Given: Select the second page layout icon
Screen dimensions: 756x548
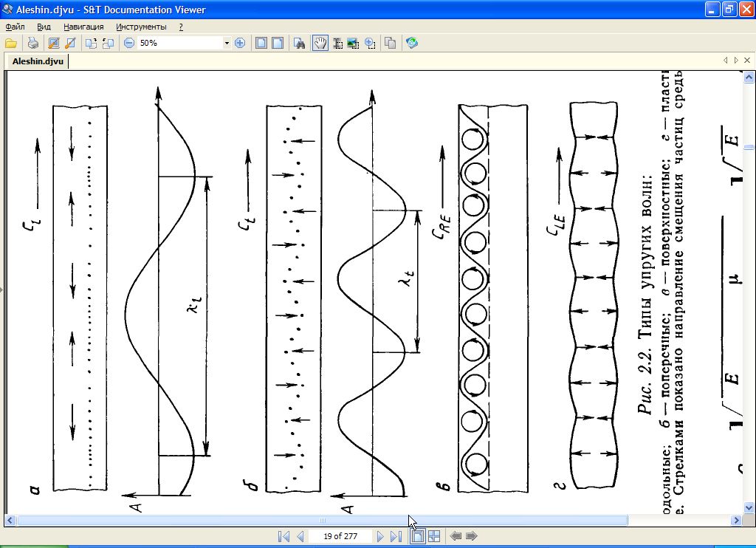Looking at the screenshot, I should click(278, 44).
